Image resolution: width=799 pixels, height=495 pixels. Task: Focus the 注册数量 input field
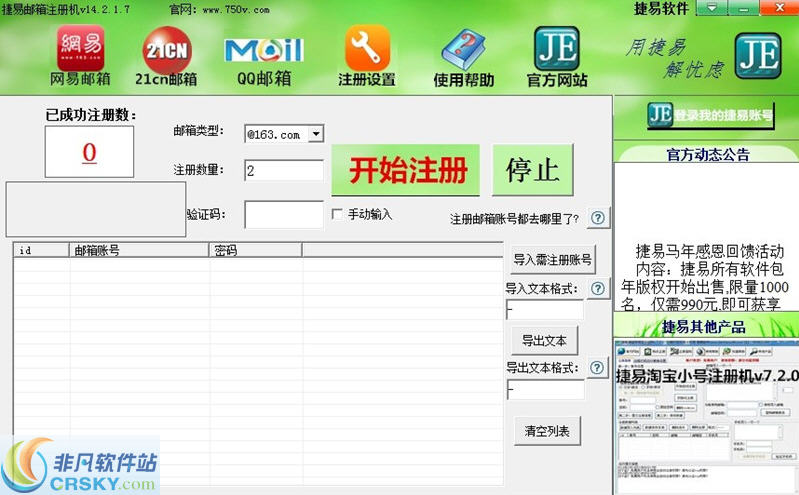[284, 170]
